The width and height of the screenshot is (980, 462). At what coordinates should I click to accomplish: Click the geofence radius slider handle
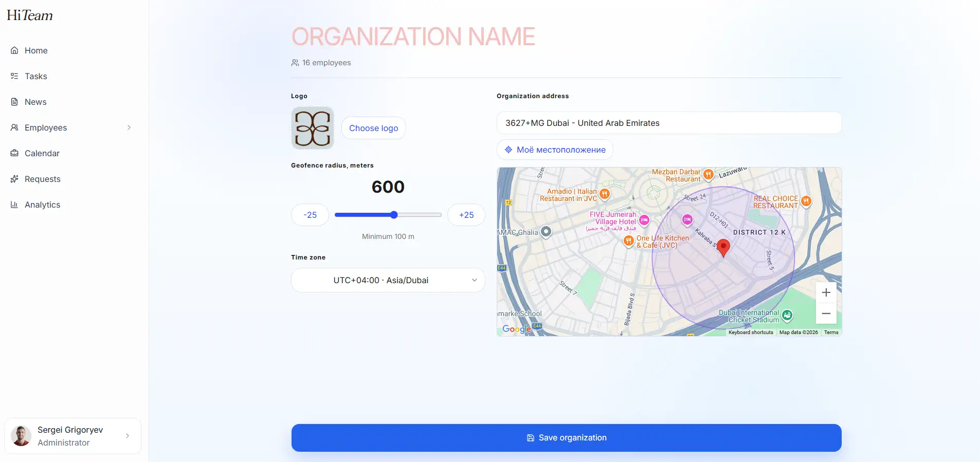click(394, 215)
